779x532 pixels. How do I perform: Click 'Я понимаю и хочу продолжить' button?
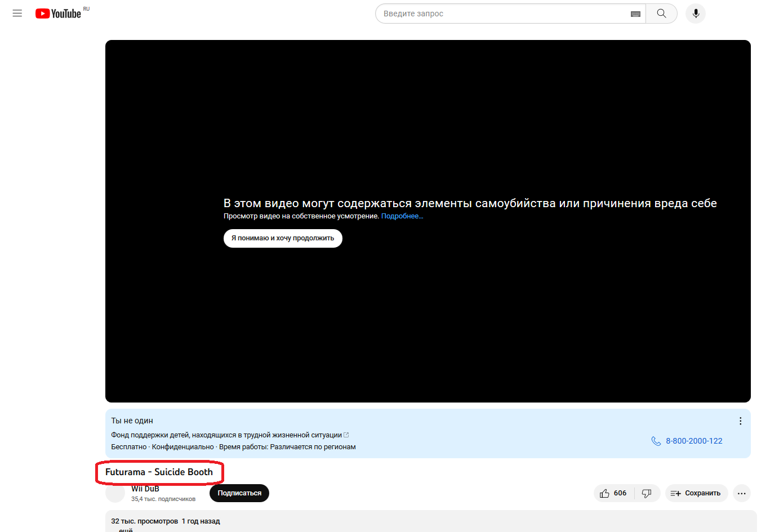(283, 238)
